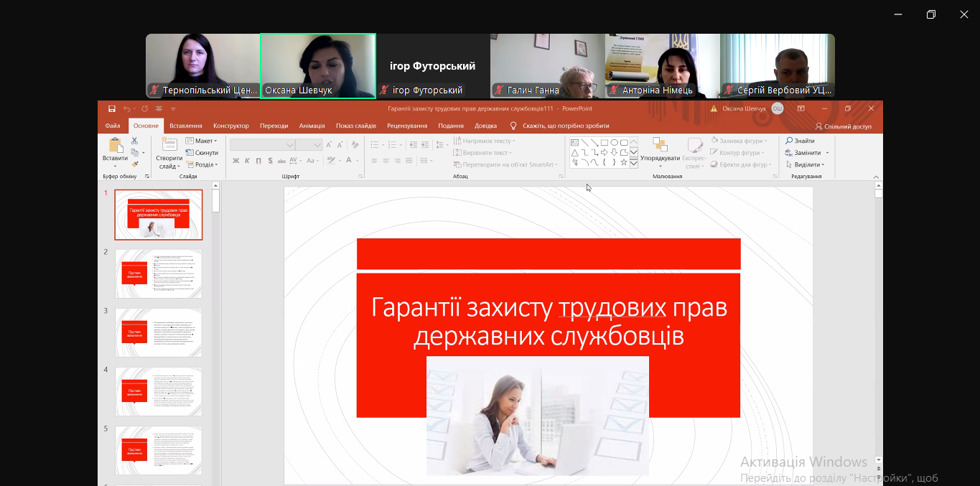This screenshot has height=486, width=980.
Task: Align text left in Абзац group
Action: (374, 161)
